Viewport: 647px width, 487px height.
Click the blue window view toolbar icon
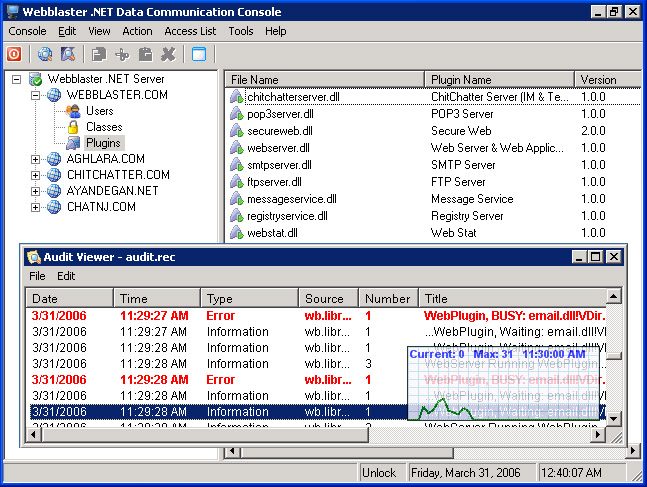tap(199, 54)
